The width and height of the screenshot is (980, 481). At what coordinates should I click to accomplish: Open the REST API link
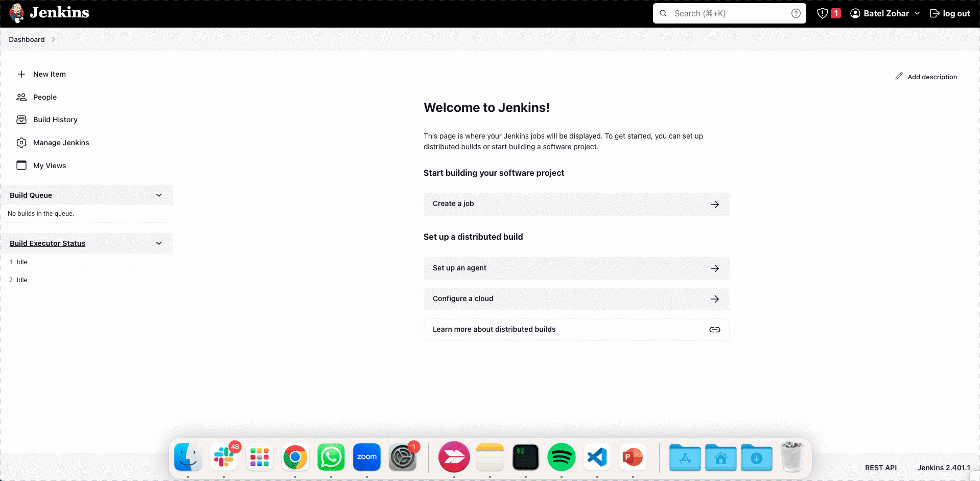(880, 468)
